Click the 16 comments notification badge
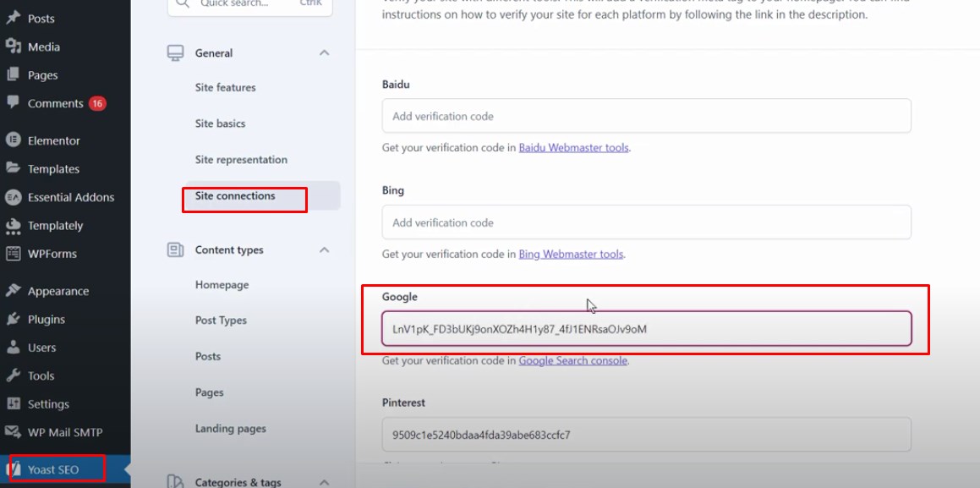Viewport: 980px width, 488px height. (97, 104)
